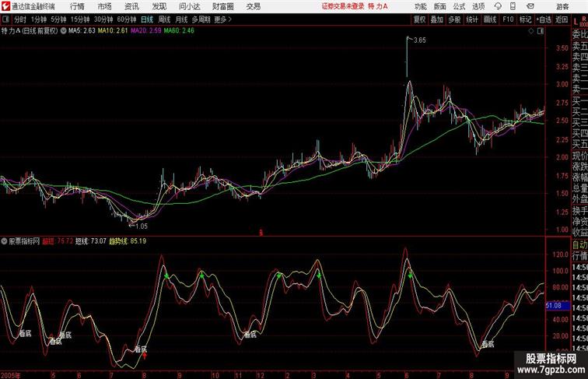
Task: Click the split-panel icon in chart corner
Action: tap(541, 31)
